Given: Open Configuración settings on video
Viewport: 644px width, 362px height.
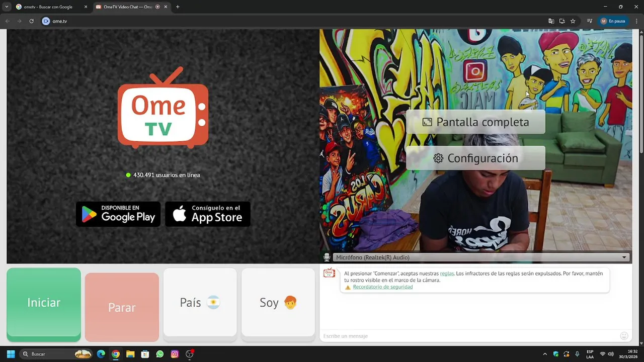Looking at the screenshot, I should click(475, 158).
